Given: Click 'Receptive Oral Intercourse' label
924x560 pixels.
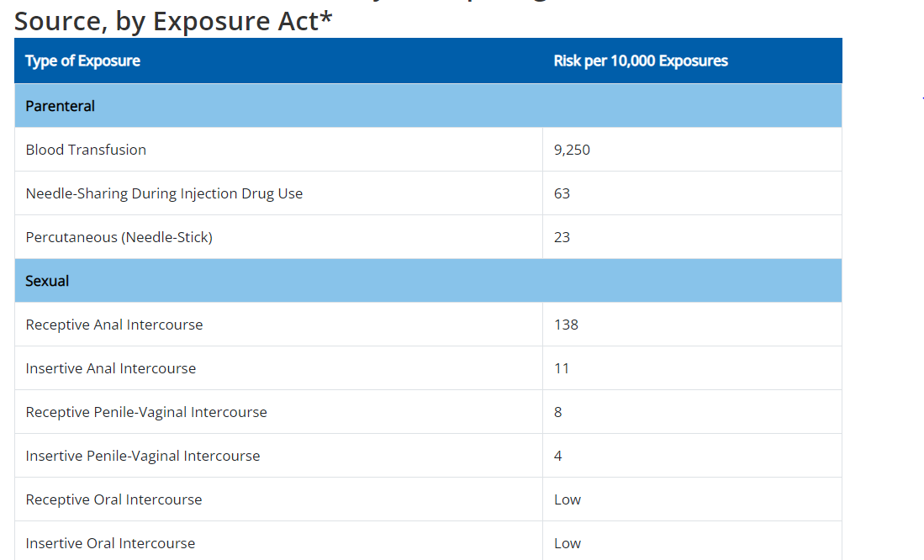Looking at the screenshot, I should [114, 499].
